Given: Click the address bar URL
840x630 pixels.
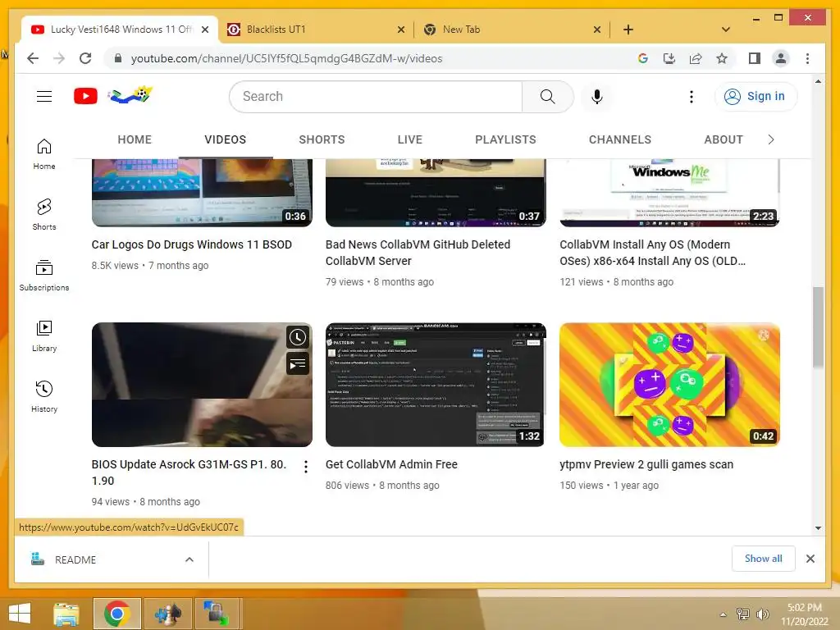Looking at the screenshot, I should (x=286, y=58).
